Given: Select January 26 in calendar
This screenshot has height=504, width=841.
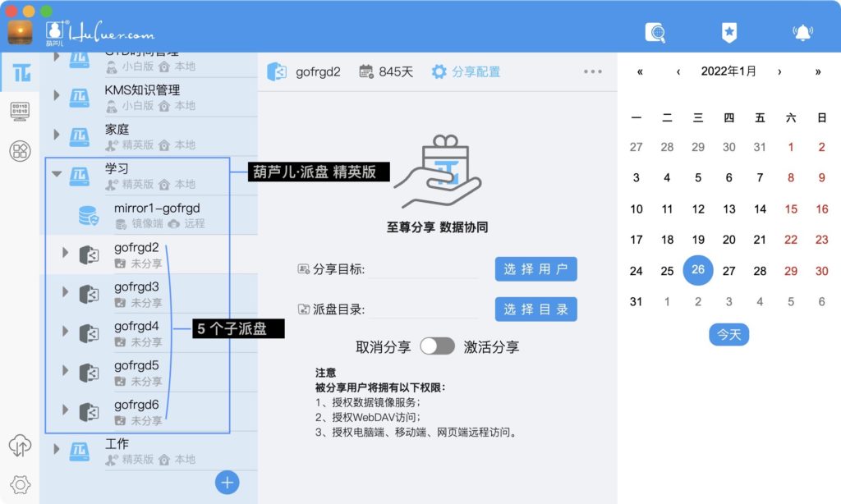Looking at the screenshot, I should (698, 270).
